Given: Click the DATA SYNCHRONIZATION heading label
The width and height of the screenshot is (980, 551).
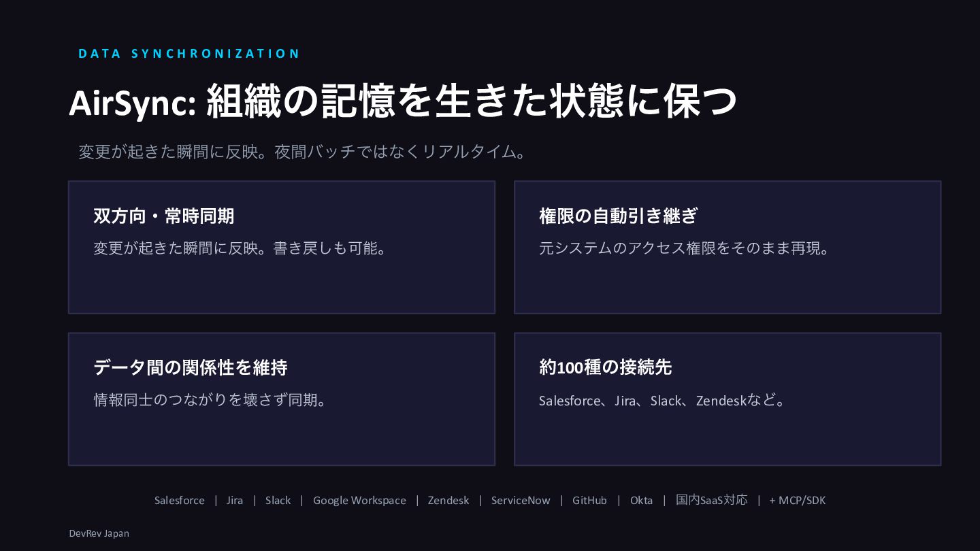Looking at the screenshot, I should click(189, 54).
